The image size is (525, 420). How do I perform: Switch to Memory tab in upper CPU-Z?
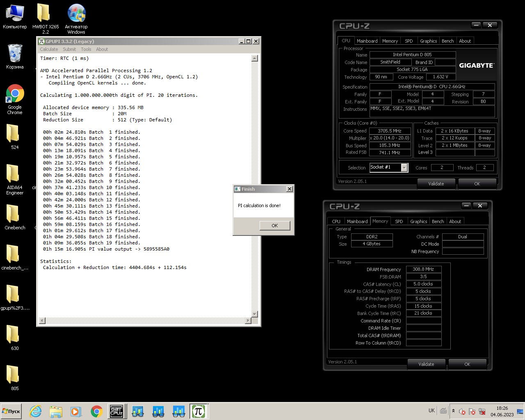click(x=390, y=41)
